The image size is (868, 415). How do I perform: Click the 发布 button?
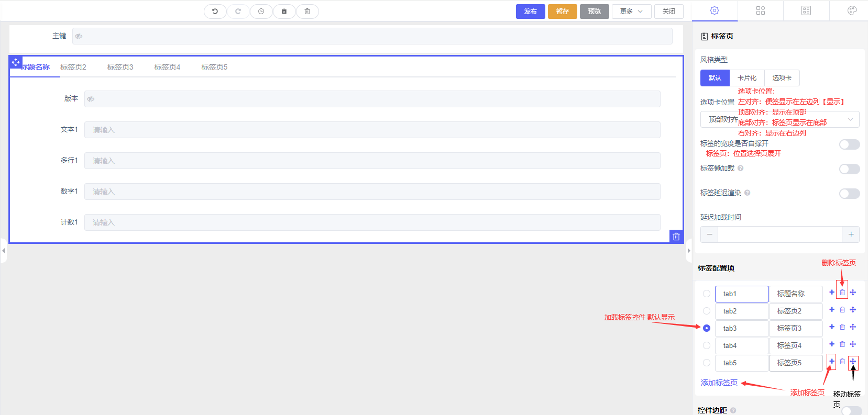coord(530,11)
